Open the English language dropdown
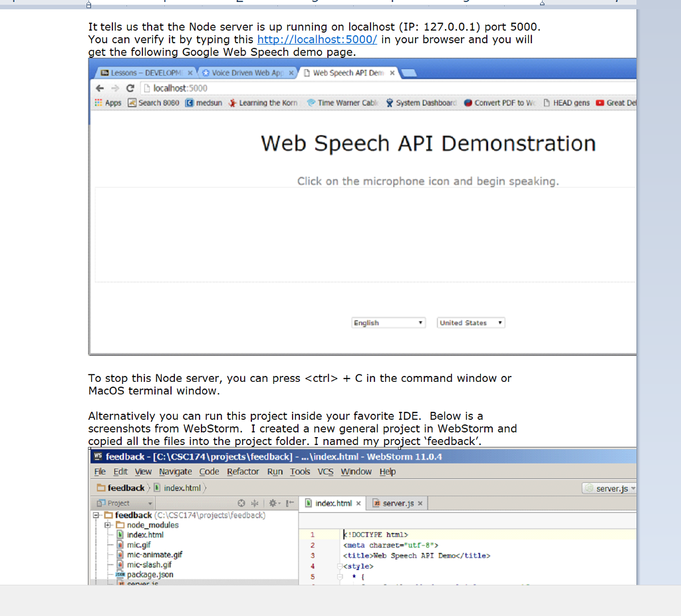The width and height of the screenshot is (681, 616). click(388, 323)
